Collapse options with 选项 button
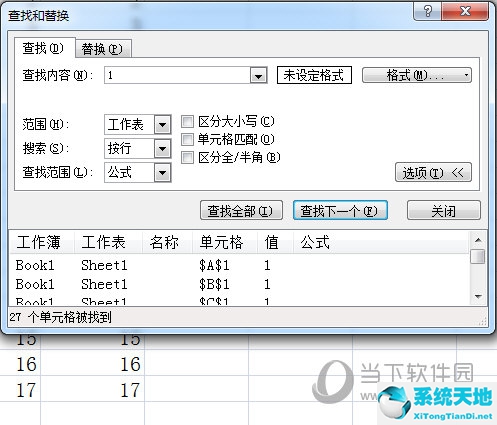497x425 pixels. pos(433,172)
